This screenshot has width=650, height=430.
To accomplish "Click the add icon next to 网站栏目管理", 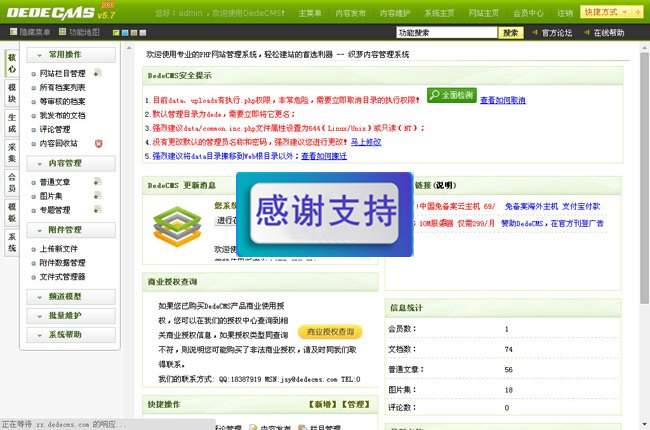I will [97, 73].
